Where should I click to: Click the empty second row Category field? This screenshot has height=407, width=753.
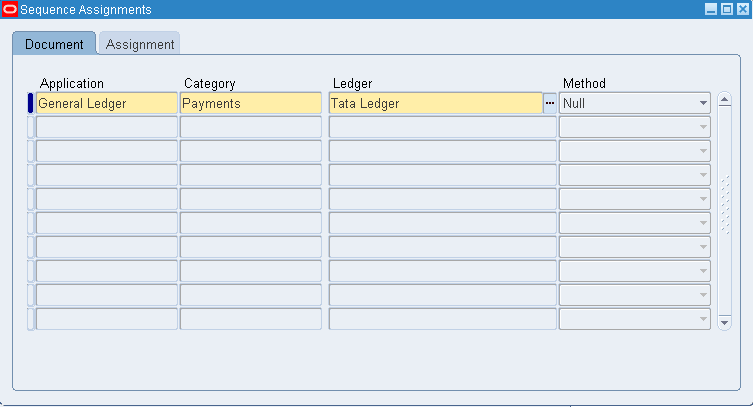click(250, 127)
